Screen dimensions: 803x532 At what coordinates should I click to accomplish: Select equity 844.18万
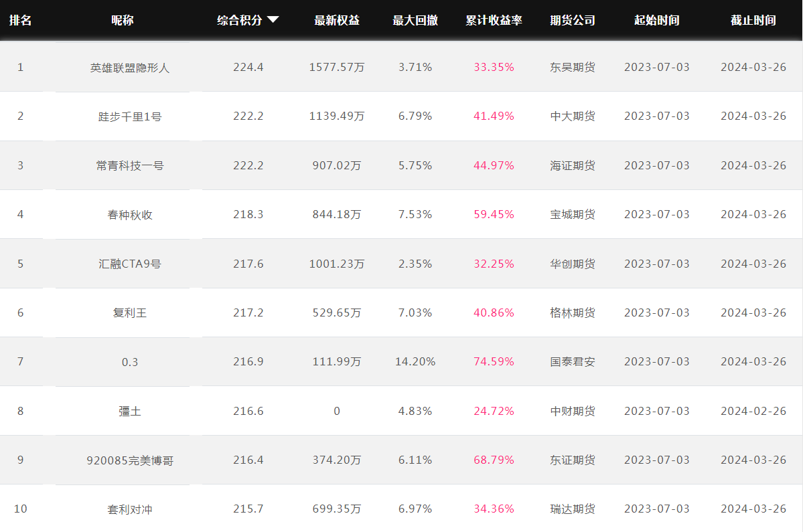[336, 214]
